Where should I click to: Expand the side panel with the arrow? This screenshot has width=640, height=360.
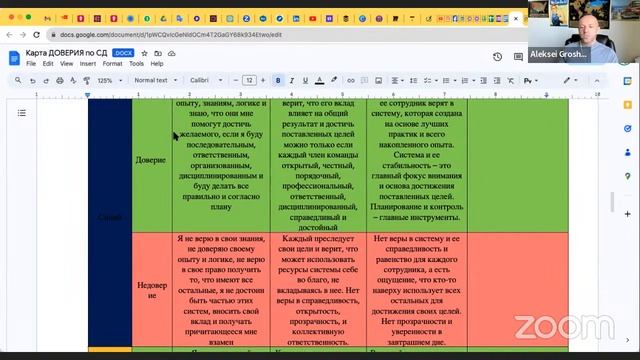tap(628, 340)
